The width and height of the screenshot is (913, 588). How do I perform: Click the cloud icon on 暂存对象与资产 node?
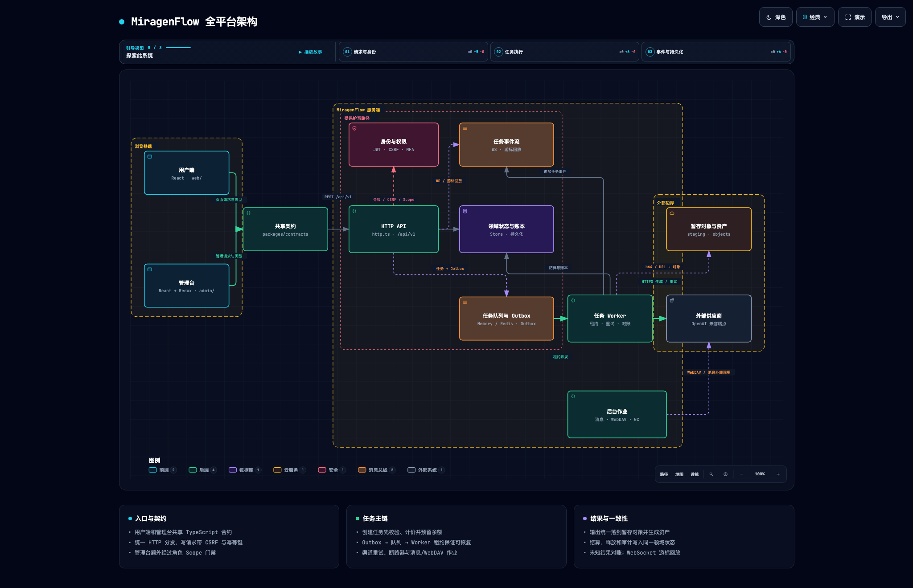pyautogui.click(x=672, y=213)
